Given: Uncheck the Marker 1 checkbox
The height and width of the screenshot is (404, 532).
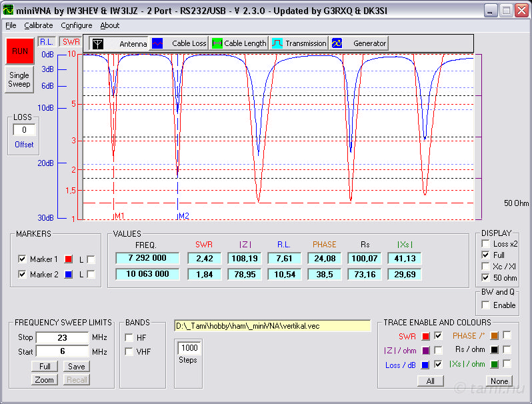Looking at the screenshot, I should 22,259.
